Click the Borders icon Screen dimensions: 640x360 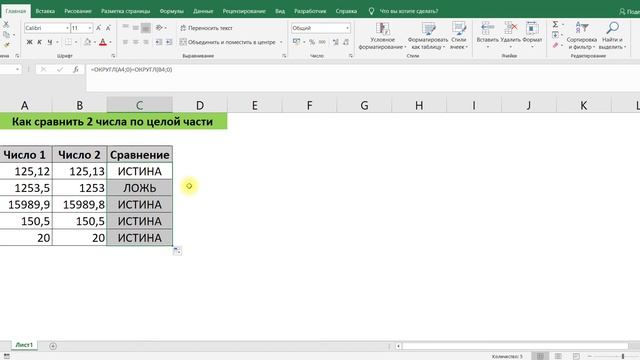pos(69,42)
